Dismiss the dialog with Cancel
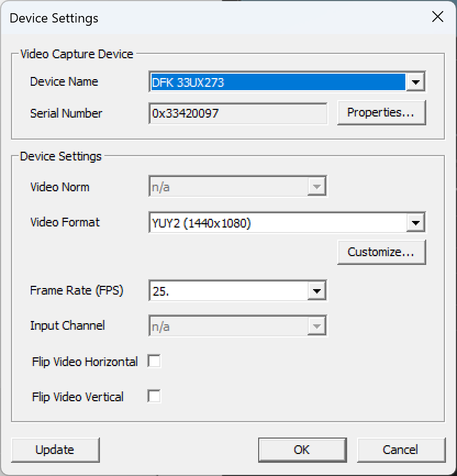457x476 pixels. (401, 450)
